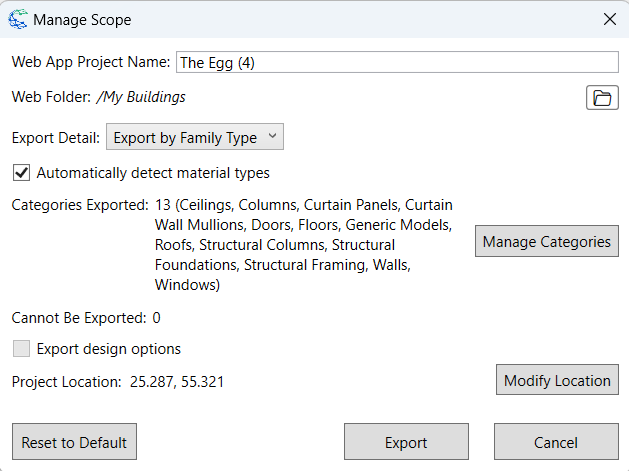Click the app logo icon in title bar
This screenshot has width=629, height=471.
18,19
